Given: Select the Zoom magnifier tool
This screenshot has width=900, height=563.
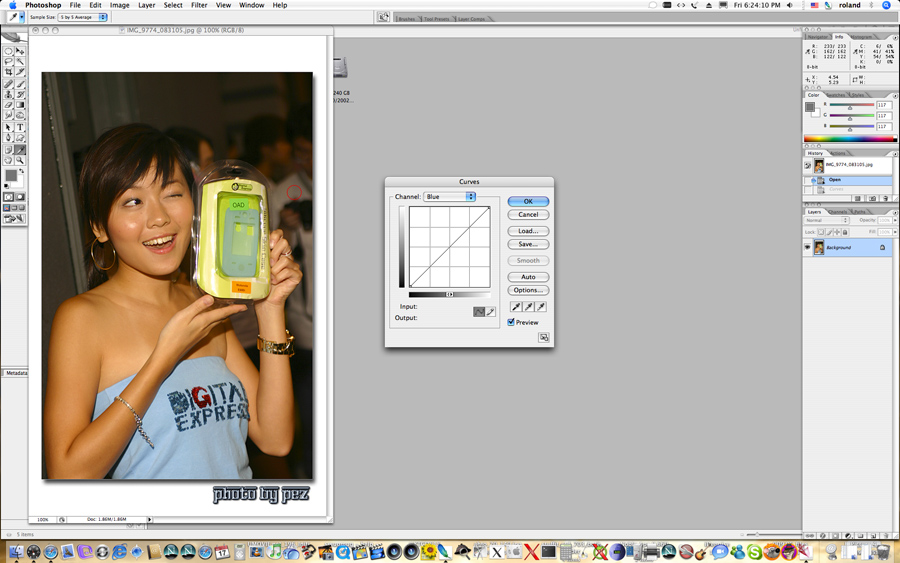Looking at the screenshot, I should tap(20, 160).
